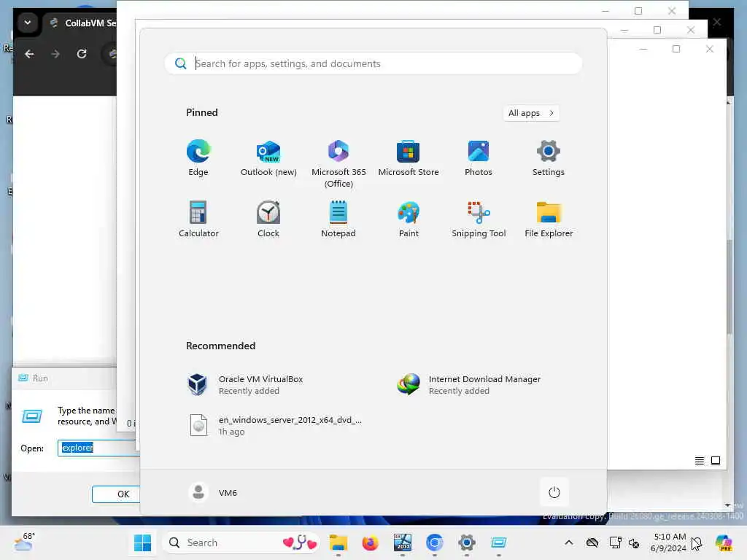Open File Explorer from the taskbar
Image resolution: width=747 pixels, height=560 pixels.
point(338,542)
